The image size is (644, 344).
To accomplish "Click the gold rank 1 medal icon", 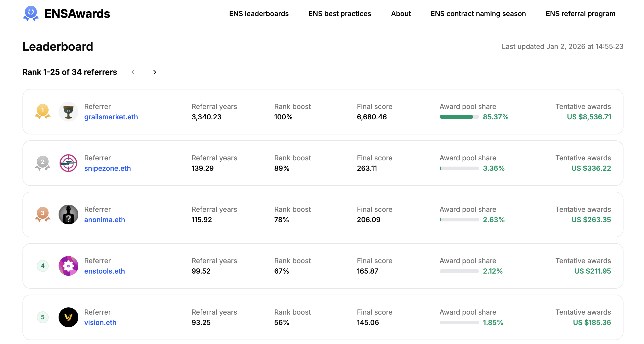I will [x=43, y=111].
